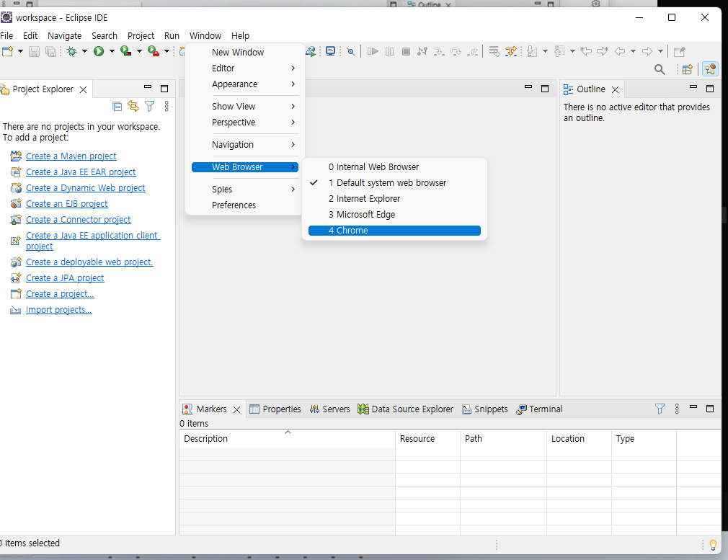Click Create a Dynamic Web project link
Viewport: 728px width, 560px height.
pos(86,187)
